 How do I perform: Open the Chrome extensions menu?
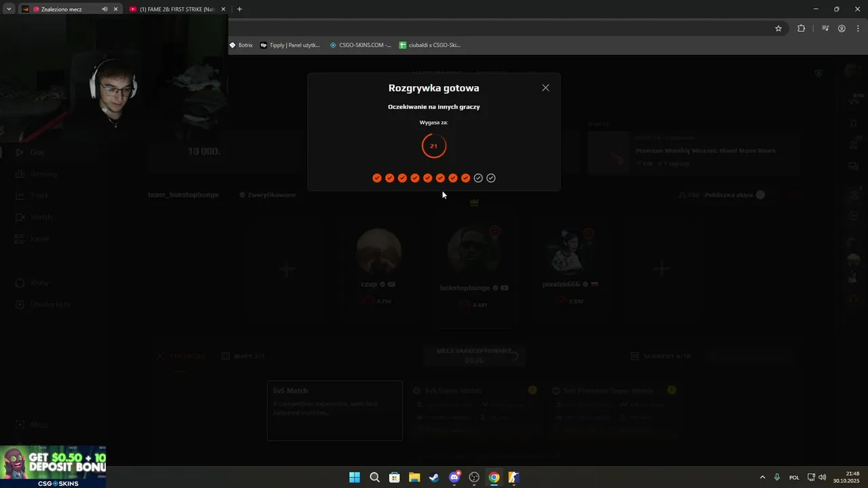tap(801, 28)
